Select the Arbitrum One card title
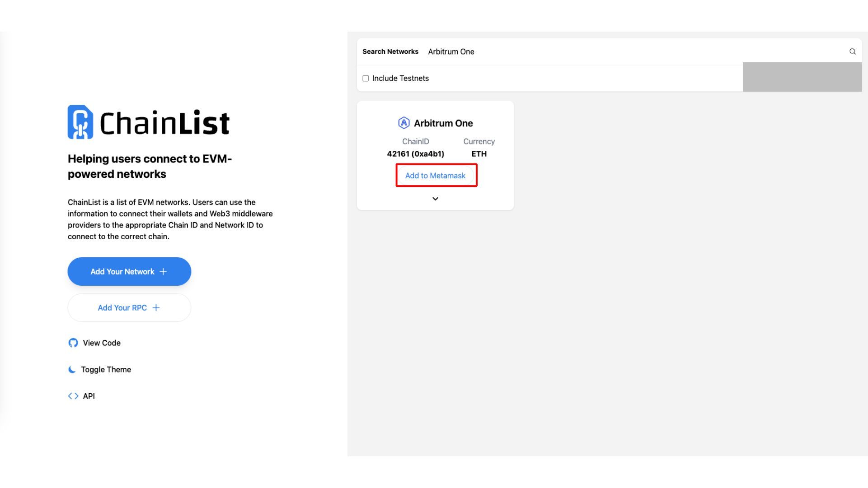 pos(443,123)
